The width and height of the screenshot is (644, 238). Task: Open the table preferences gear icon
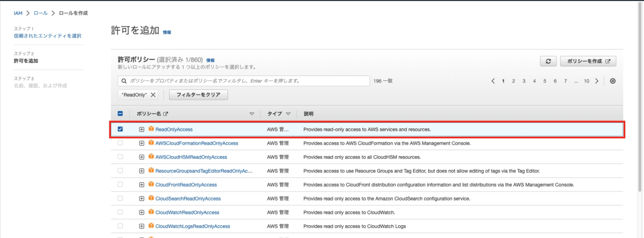tap(613, 81)
